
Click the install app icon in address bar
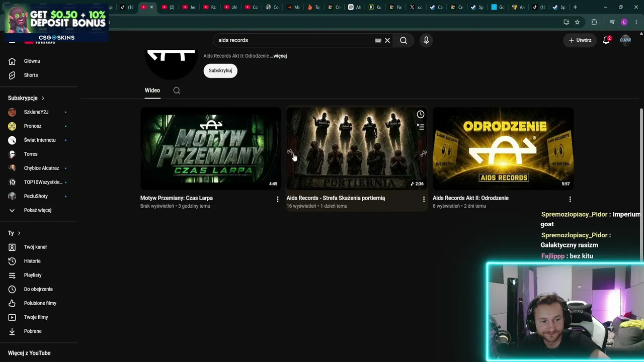pos(567,22)
